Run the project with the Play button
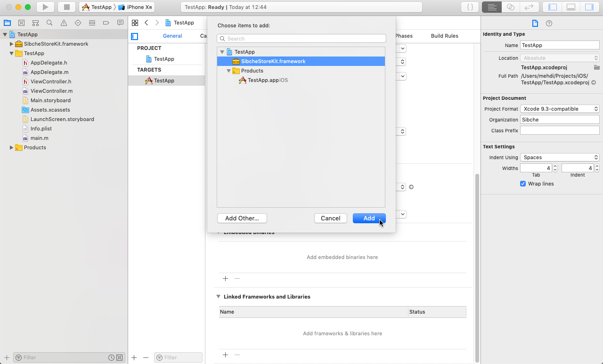 click(45, 7)
